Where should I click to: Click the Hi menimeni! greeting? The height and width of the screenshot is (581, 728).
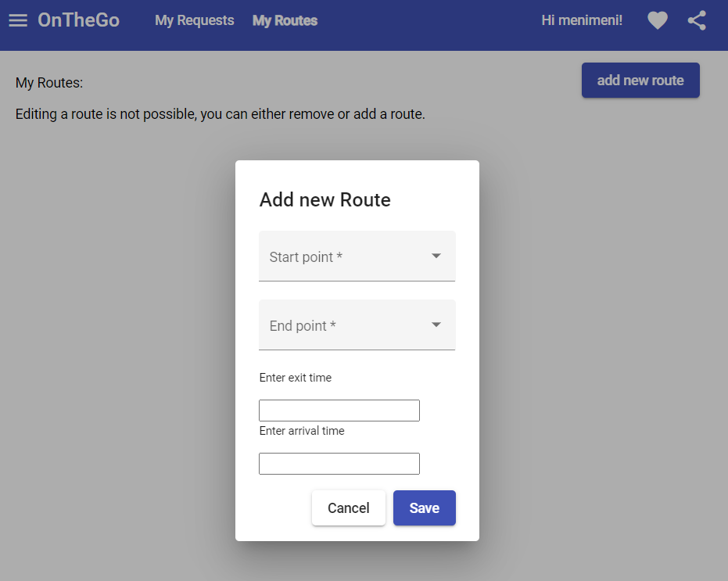(582, 20)
